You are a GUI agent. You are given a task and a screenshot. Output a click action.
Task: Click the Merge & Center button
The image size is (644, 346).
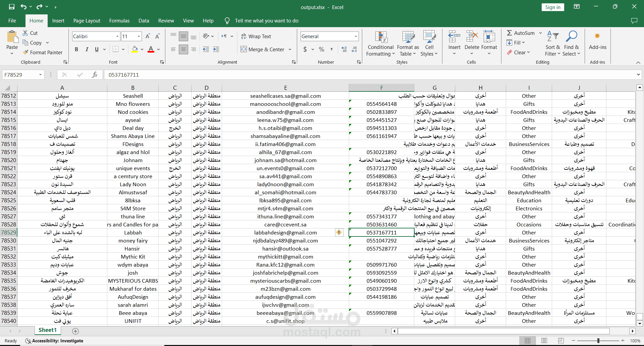[x=263, y=49]
